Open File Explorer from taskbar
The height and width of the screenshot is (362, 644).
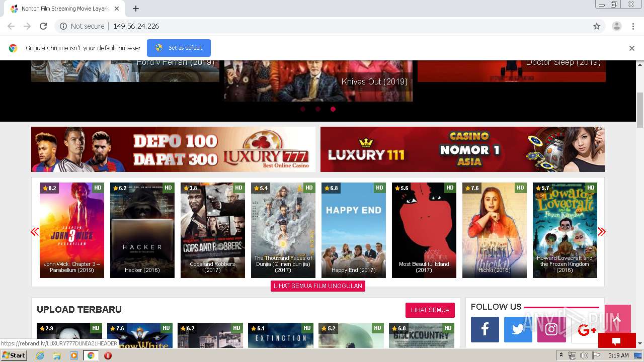[x=57, y=355]
